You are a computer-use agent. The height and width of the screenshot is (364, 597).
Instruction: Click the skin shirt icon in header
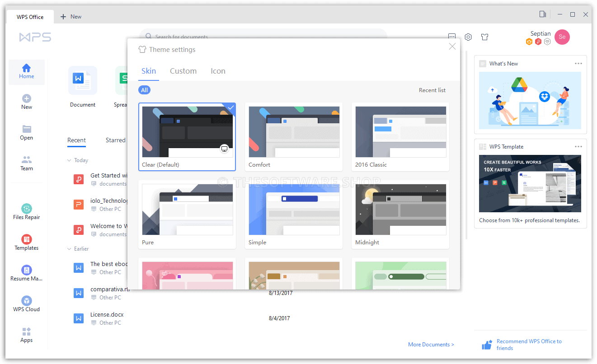tap(485, 37)
